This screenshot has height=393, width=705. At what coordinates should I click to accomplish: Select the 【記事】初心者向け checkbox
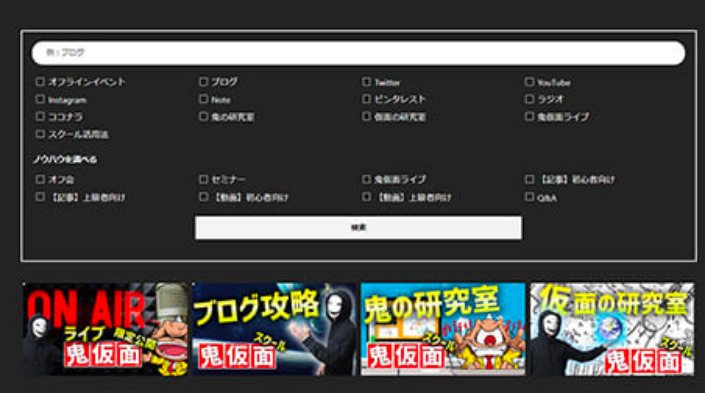pos(529,179)
